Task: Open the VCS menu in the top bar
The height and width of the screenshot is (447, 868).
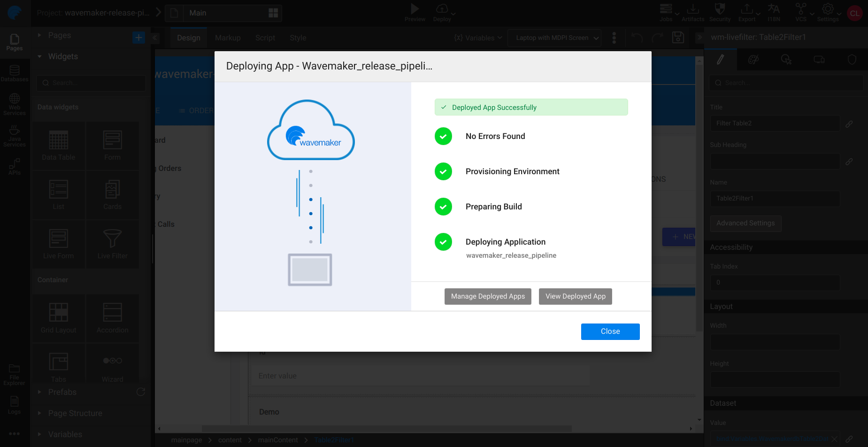Action: coord(800,13)
